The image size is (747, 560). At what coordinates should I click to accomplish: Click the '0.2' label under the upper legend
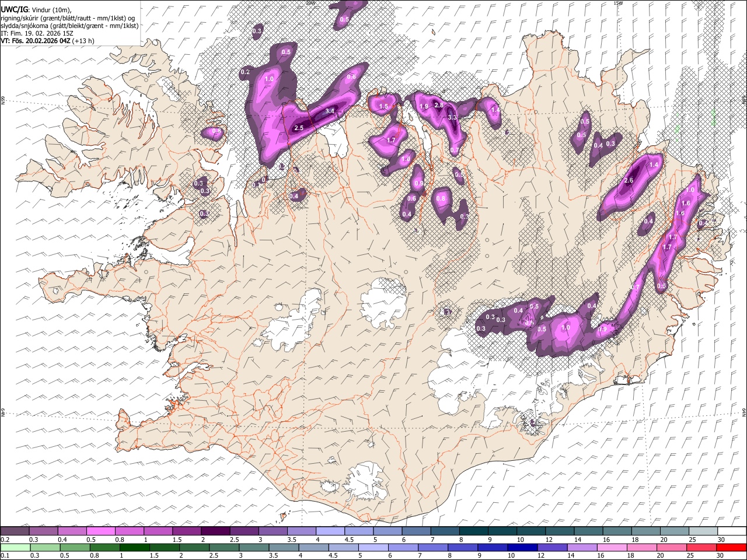[x=5, y=540]
